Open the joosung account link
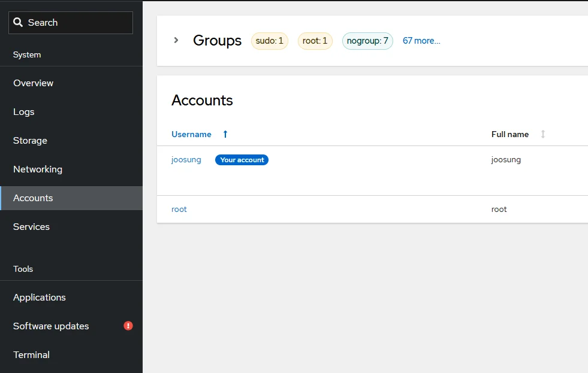This screenshot has height=373, width=588. [x=186, y=159]
